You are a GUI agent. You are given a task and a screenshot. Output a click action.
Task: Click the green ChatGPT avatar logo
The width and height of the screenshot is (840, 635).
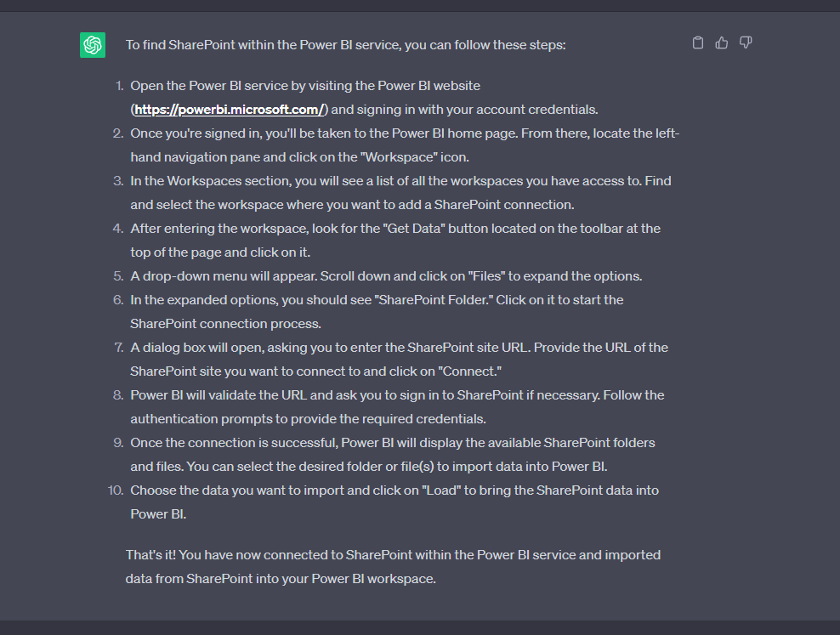pyautogui.click(x=93, y=45)
